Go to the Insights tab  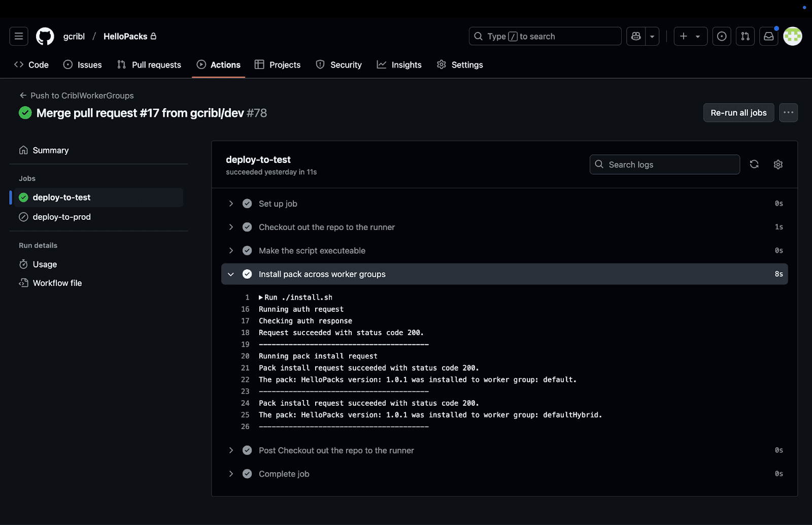pyautogui.click(x=399, y=65)
